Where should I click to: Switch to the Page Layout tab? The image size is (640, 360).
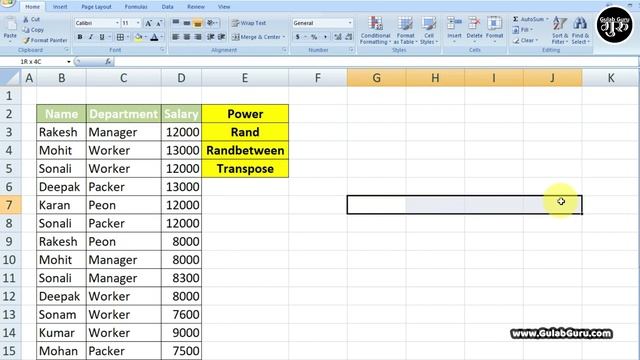tap(96, 7)
